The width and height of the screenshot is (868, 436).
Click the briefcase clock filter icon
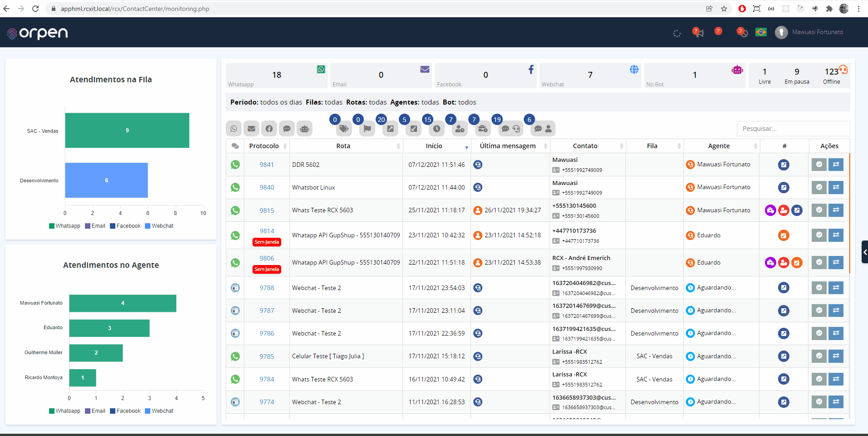coord(483,129)
